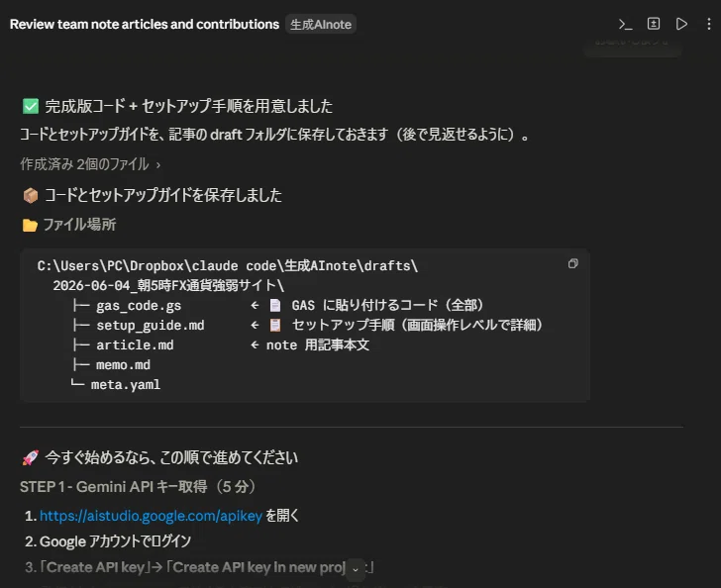
Task: Click the green check mark heading icon
Action: (x=31, y=106)
